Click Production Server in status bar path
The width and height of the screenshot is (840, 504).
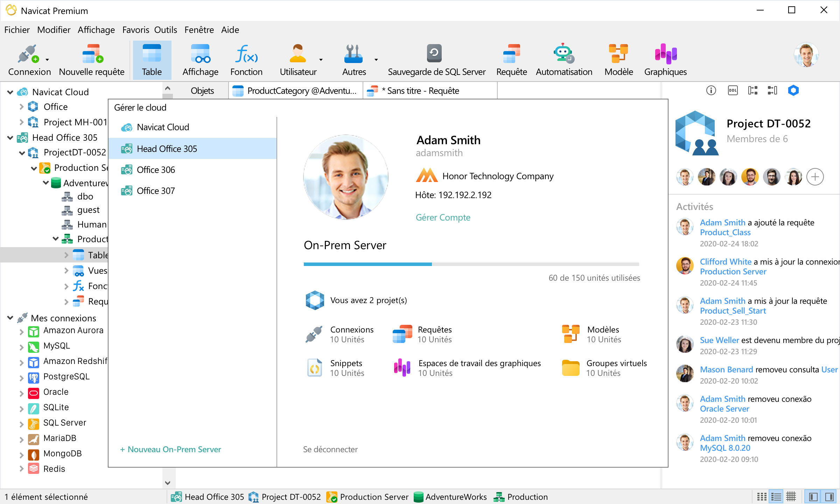click(x=367, y=497)
